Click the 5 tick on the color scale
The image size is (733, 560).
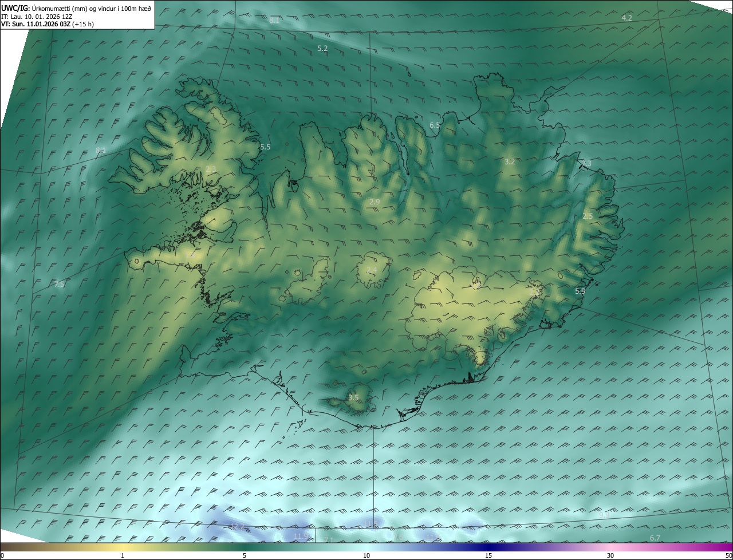click(x=245, y=555)
